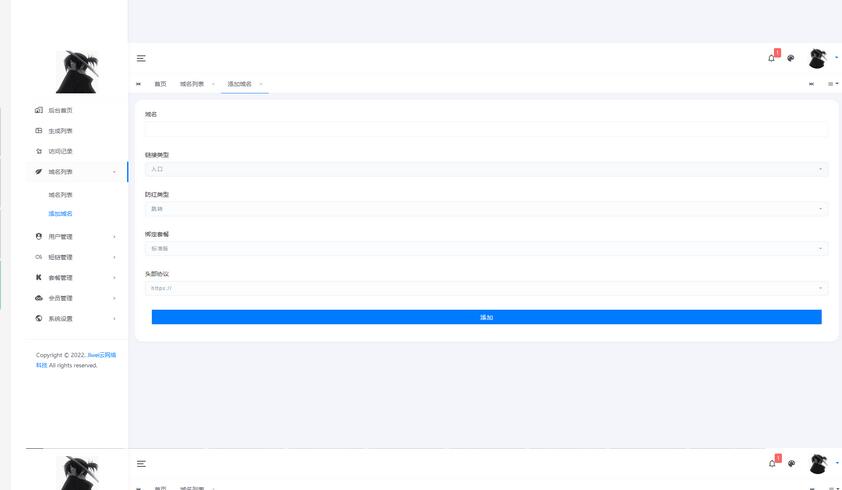Click the 系统设置 globe icon
842x490 pixels.
[x=39, y=318]
